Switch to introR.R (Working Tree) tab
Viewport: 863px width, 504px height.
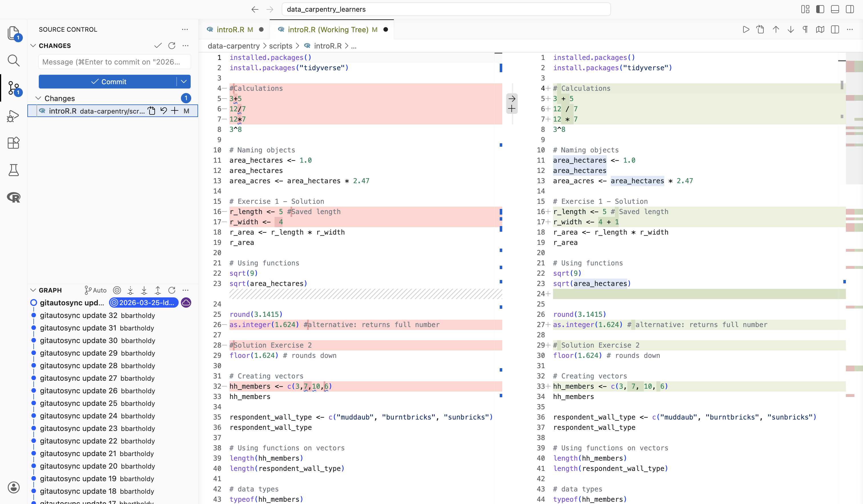point(328,29)
